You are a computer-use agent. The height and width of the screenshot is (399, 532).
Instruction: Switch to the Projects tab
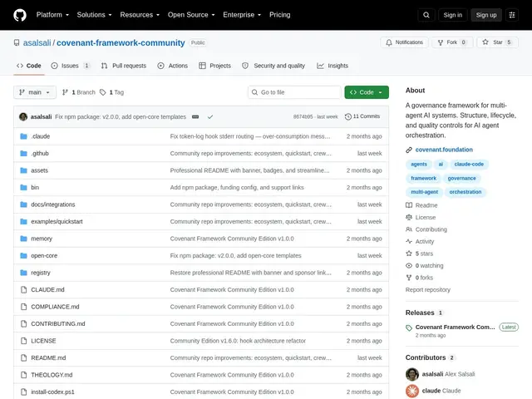click(x=214, y=66)
